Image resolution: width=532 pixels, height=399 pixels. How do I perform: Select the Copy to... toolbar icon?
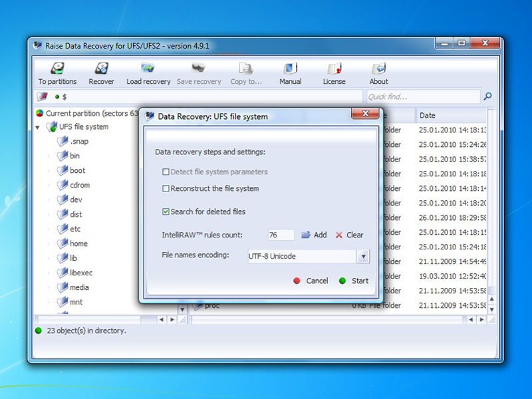pyautogui.click(x=245, y=68)
